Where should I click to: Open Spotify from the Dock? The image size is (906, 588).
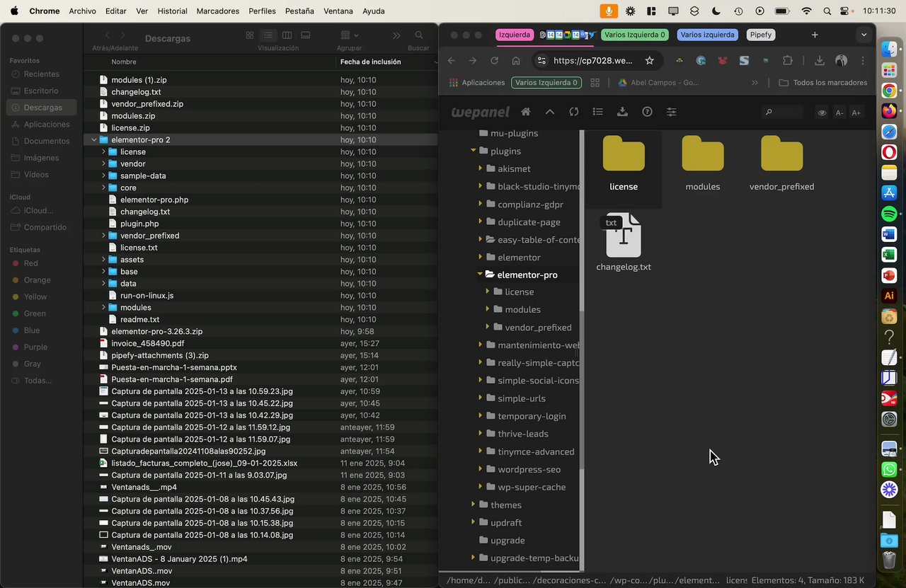(x=890, y=214)
